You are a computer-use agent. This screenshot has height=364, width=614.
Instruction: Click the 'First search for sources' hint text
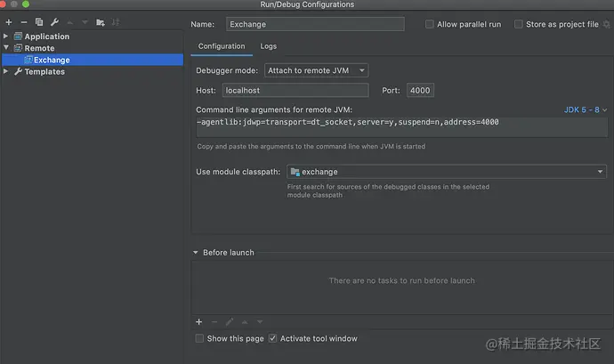[388, 190]
